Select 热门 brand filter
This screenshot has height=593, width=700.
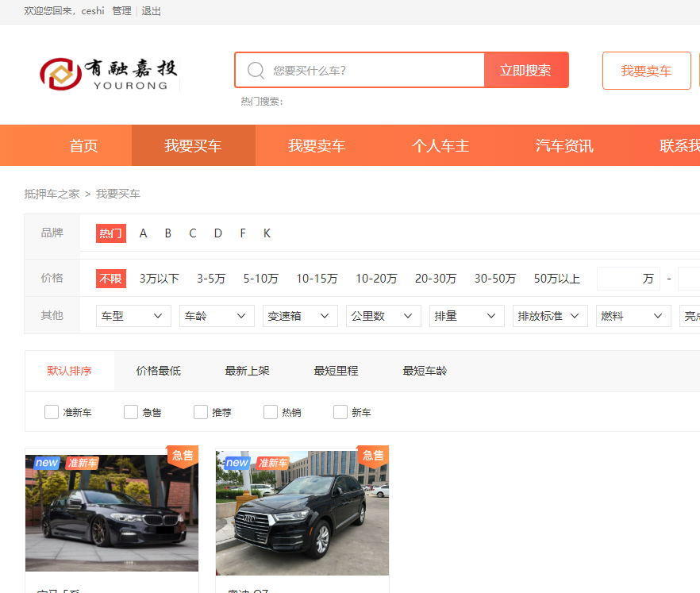(x=111, y=233)
